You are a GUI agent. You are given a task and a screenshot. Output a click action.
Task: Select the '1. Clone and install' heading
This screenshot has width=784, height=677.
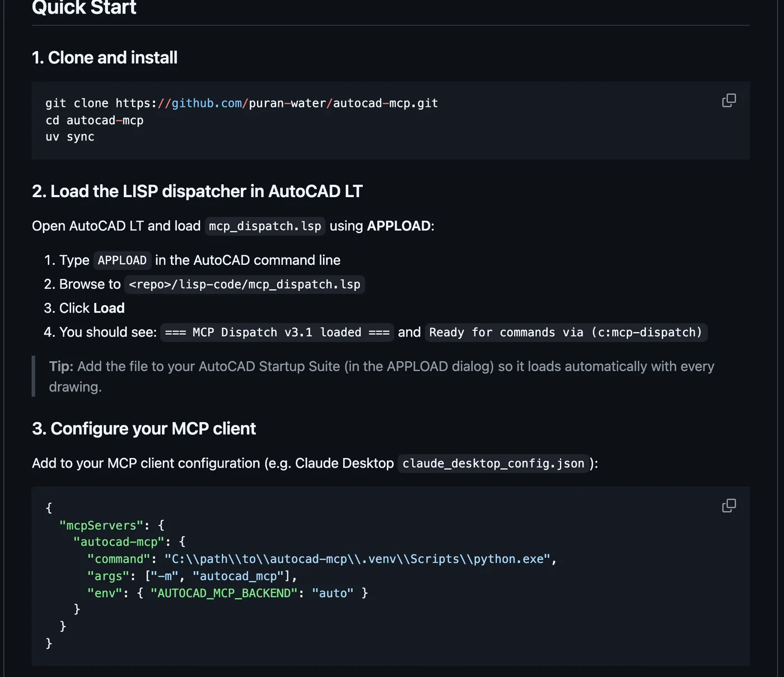[x=105, y=58]
